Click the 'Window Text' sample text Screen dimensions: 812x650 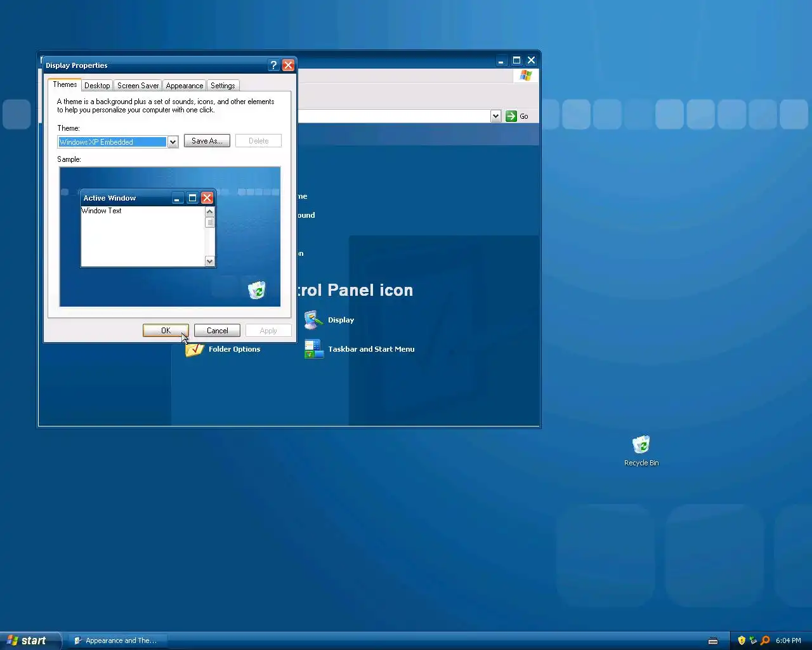[x=101, y=211]
